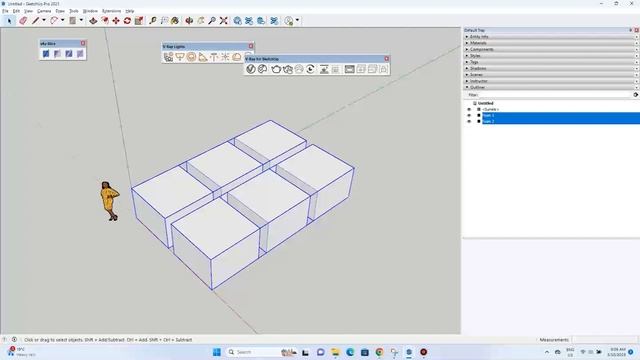Image resolution: width=640 pixels, height=360 pixels.
Task: Open the Edit menu
Action: [x=16, y=11]
